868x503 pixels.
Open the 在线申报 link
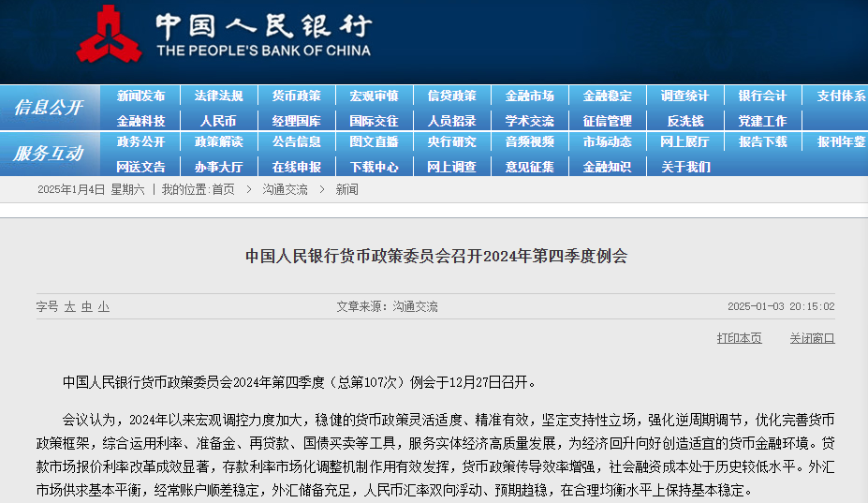click(296, 167)
